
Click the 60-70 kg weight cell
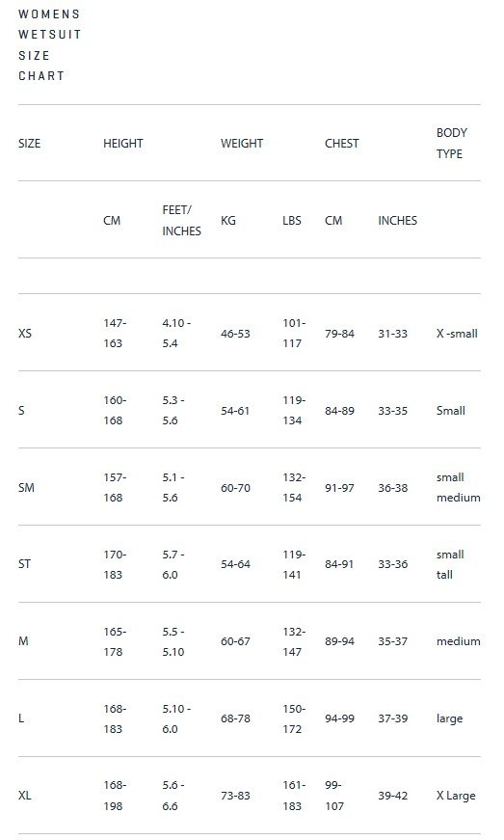(235, 488)
